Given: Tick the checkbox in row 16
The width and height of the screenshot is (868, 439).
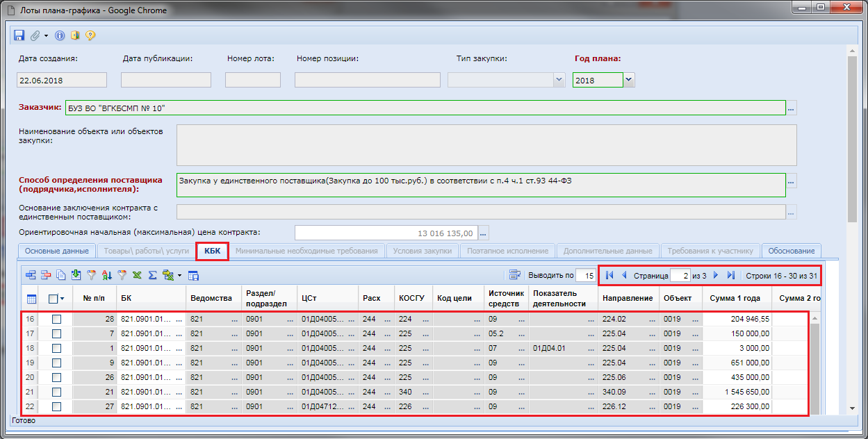Looking at the screenshot, I should 57,319.
